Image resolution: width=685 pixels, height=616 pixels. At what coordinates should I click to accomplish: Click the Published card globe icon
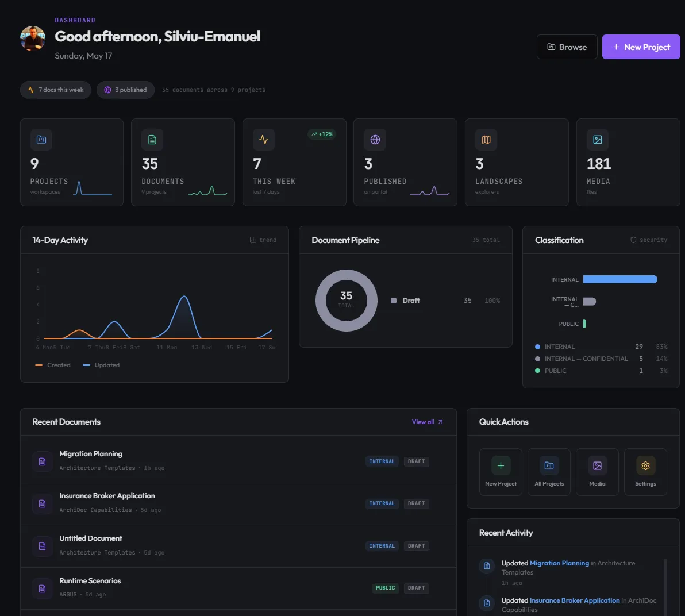pyautogui.click(x=375, y=140)
